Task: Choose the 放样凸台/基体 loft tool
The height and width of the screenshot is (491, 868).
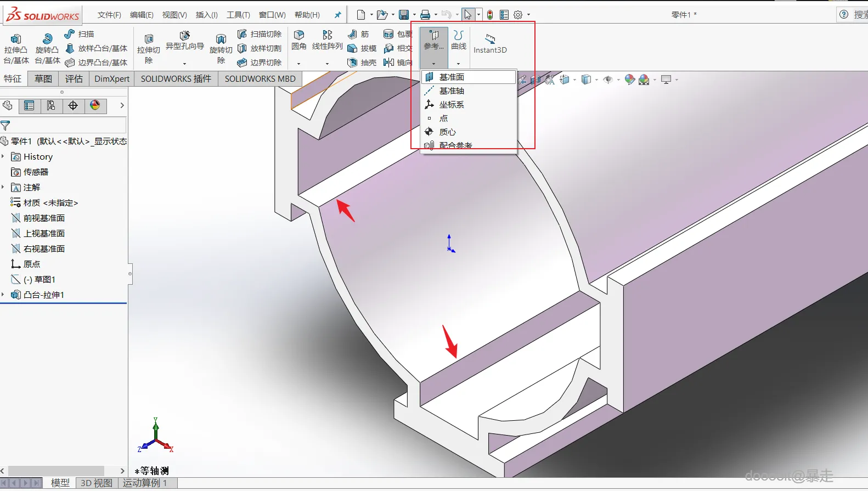Action: point(96,48)
